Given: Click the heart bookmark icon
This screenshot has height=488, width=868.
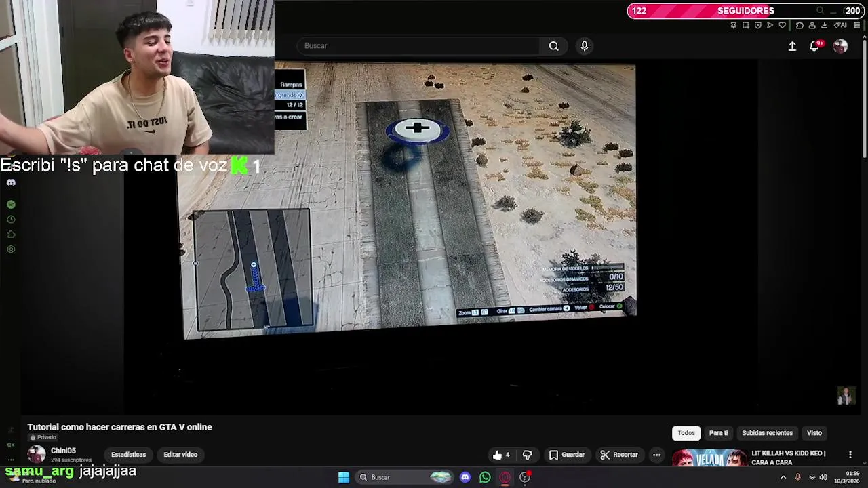Looking at the screenshot, I should 782,25.
